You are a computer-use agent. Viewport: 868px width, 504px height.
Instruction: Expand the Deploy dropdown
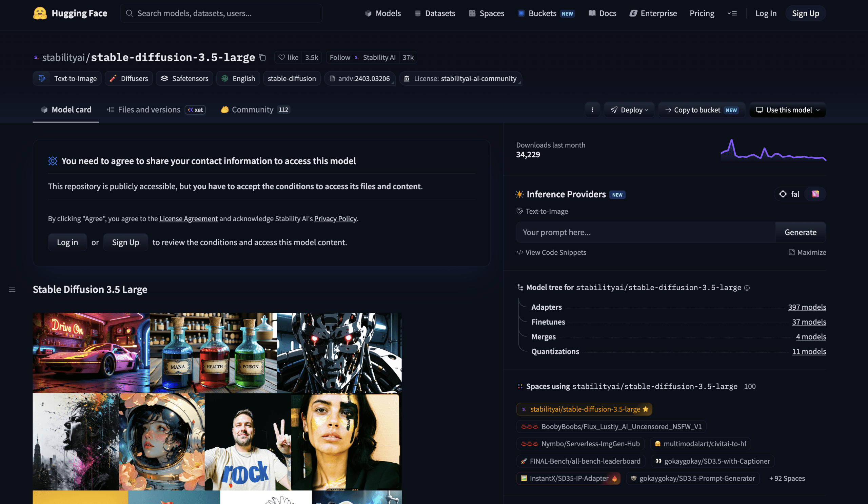629,110
